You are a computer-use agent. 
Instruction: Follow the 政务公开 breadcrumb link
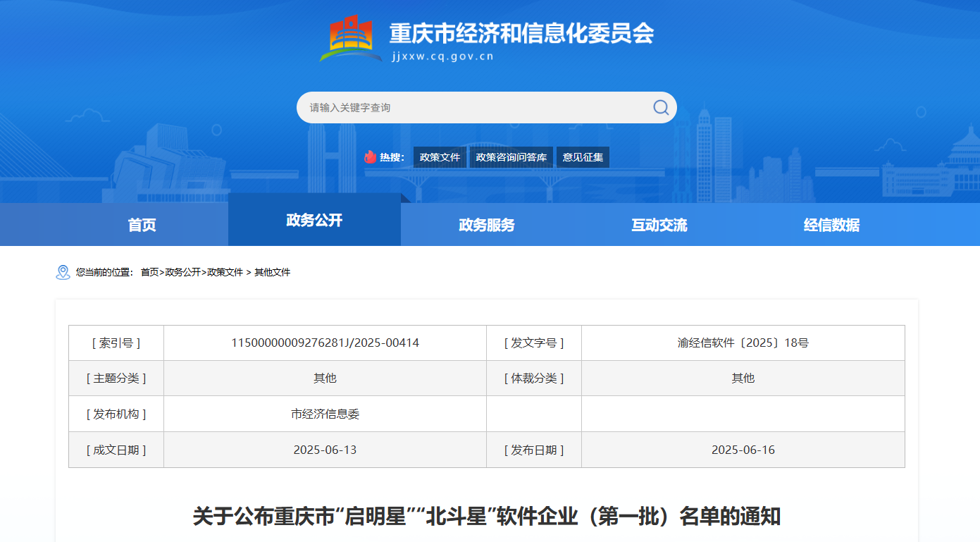click(182, 272)
